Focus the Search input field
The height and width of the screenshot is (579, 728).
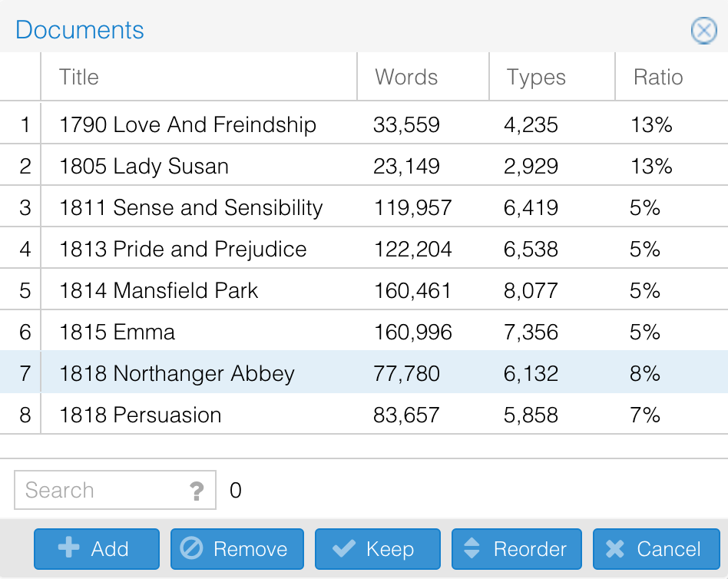click(100, 491)
